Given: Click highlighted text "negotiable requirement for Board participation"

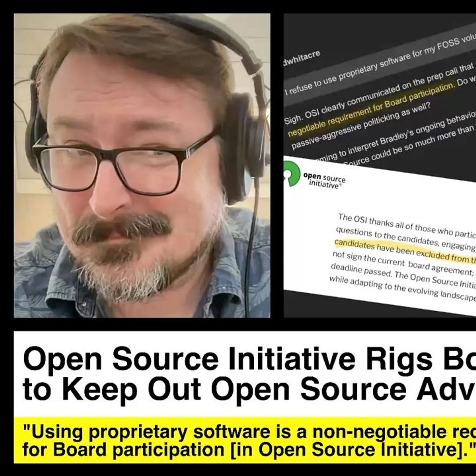Looking at the screenshot, I should [x=371, y=110].
